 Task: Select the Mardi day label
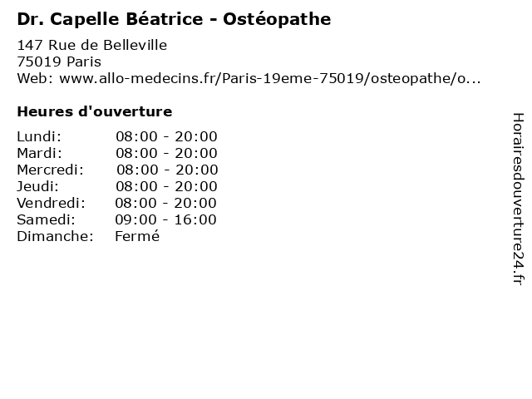click(39, 153)
